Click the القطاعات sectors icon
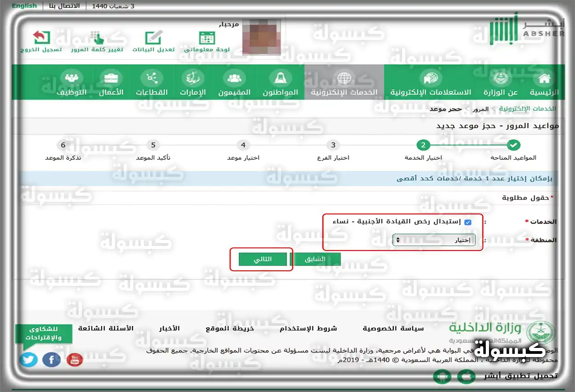Image resolution: width=575 pixels, height=392 pixels. [152, 78]
